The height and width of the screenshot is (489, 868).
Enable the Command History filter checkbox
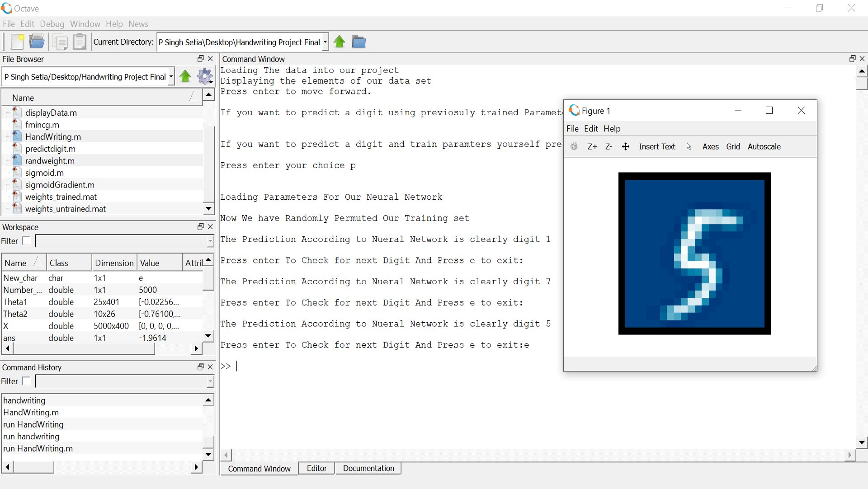pos(27,381)
